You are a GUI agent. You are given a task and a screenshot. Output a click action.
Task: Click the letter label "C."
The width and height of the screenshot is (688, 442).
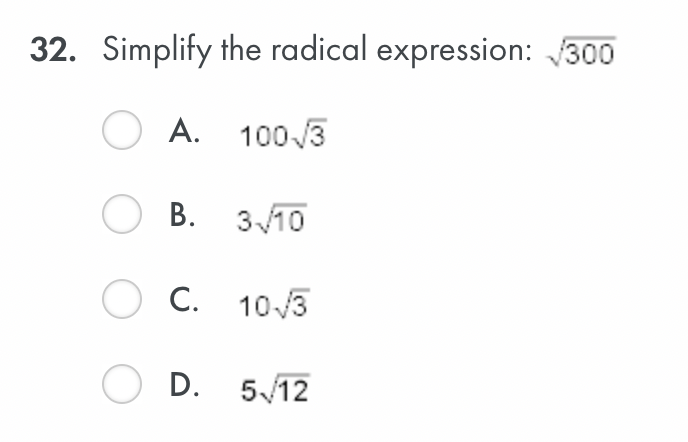(x=186, y=301)
